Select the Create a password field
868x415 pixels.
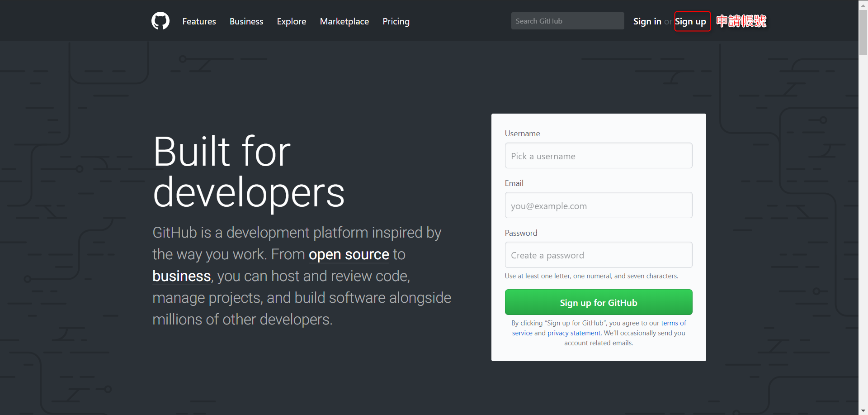(x=599, y=255)
